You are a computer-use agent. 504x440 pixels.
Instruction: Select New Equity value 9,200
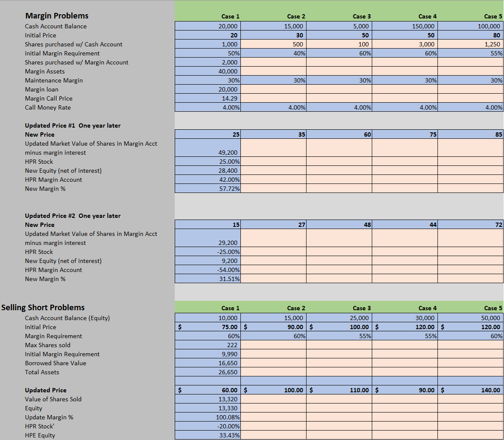pyautogui.click(x=208, y=260)
